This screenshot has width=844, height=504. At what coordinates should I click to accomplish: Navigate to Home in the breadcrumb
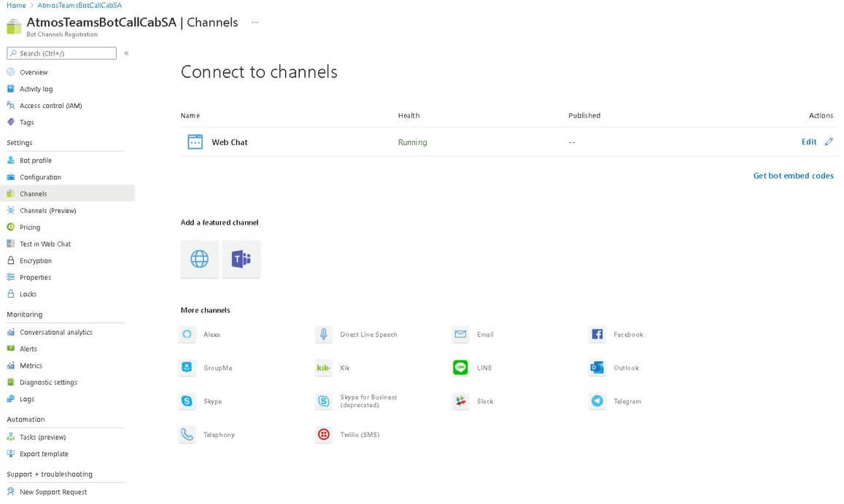[16, 5]
